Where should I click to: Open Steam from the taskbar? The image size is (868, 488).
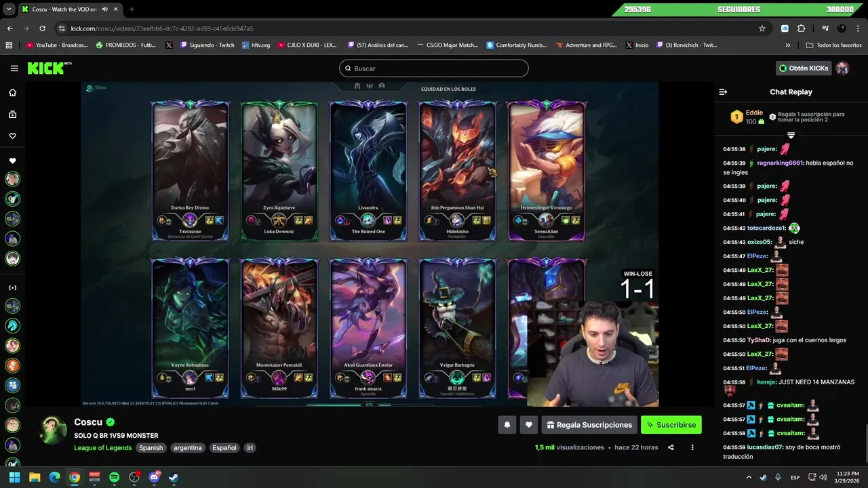[174, 477]
